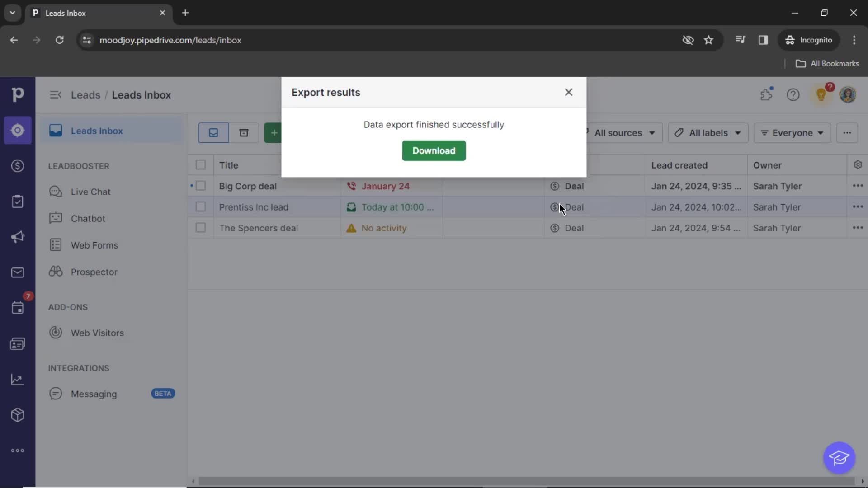The width and height of the screenshot is (868, 488).
Task: Open Web Visitors add-on
Action: (x=97, y=333)
